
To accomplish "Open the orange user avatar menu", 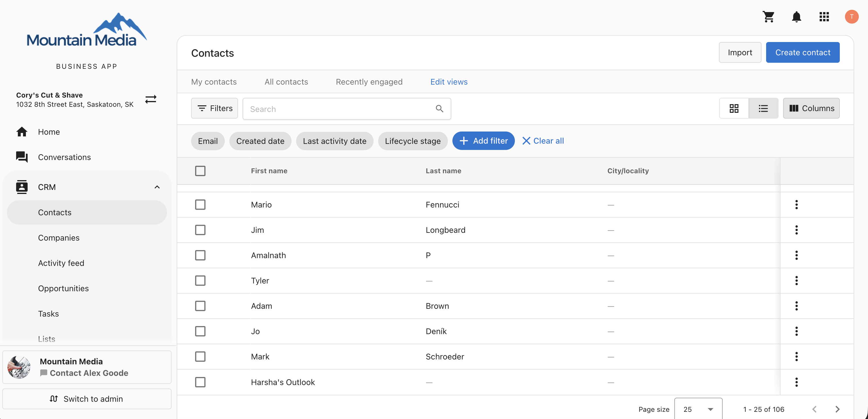I will coord(852,16).
